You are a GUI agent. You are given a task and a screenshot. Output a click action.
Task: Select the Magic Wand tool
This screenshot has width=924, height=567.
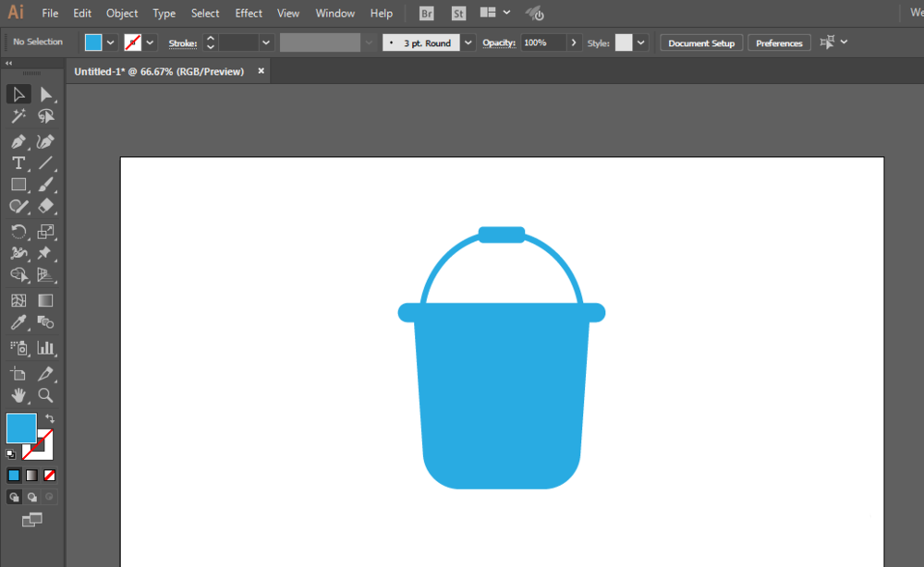point(18,116)
